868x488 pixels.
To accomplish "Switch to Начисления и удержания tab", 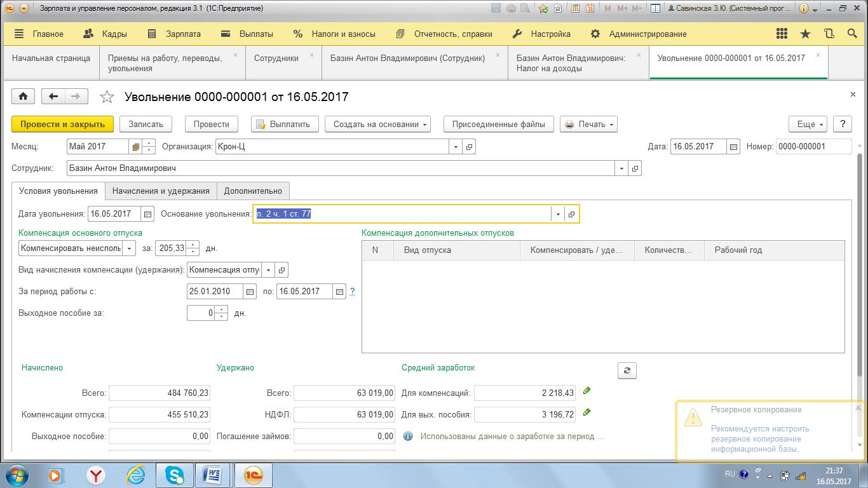I will (x=161, y=191).
